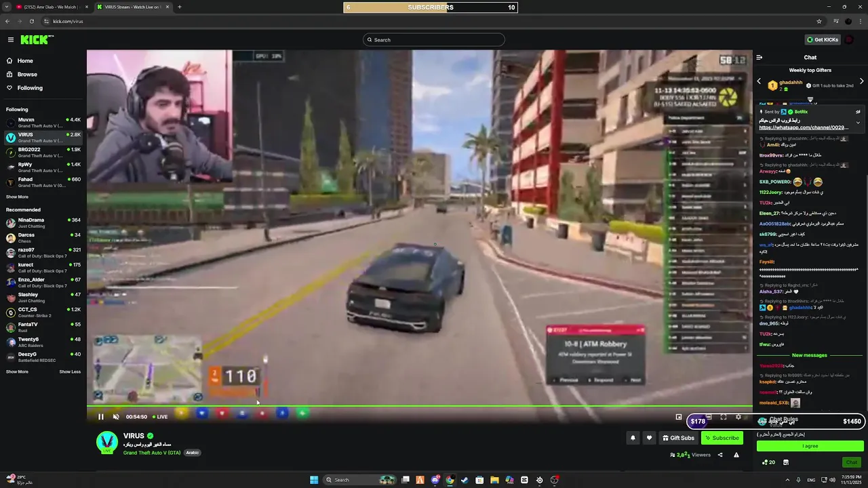Bookmark this page with star icon
This screenshot has width=868, height=488.
pyautogui.click(x=819, y=21)
